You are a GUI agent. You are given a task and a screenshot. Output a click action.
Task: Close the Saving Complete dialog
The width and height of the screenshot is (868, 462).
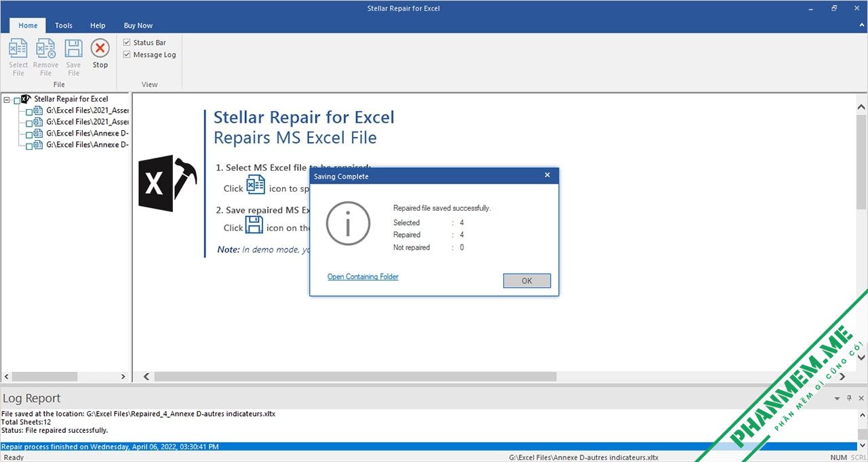pos(547,175)
